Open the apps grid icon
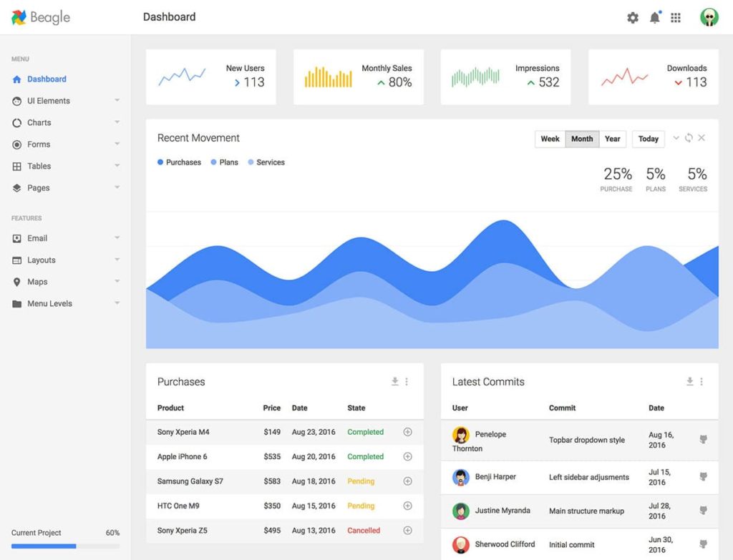733x560 pixels. [x=676, y=18]
